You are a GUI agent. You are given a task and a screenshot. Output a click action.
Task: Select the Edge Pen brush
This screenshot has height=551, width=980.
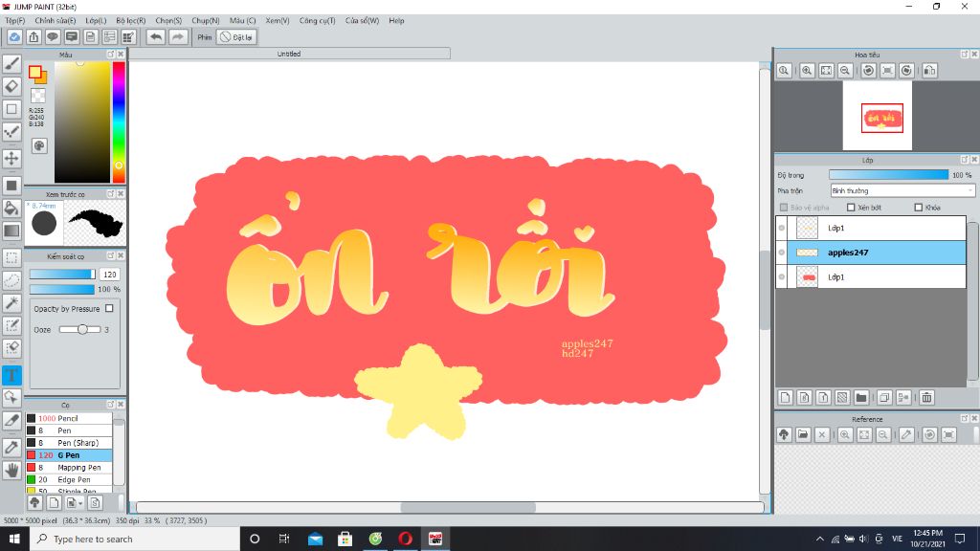tap(69, 480)
